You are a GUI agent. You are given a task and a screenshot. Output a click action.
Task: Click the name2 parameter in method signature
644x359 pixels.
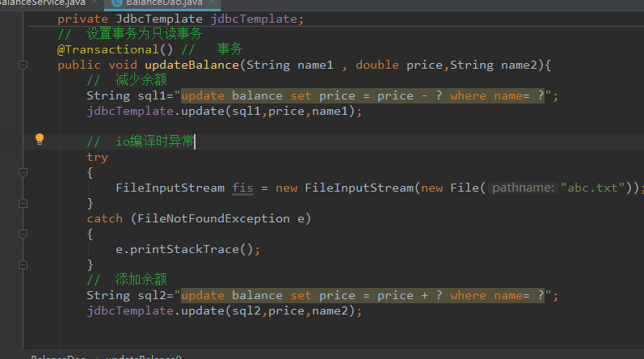pyautogui.click(x=519, y=65)
